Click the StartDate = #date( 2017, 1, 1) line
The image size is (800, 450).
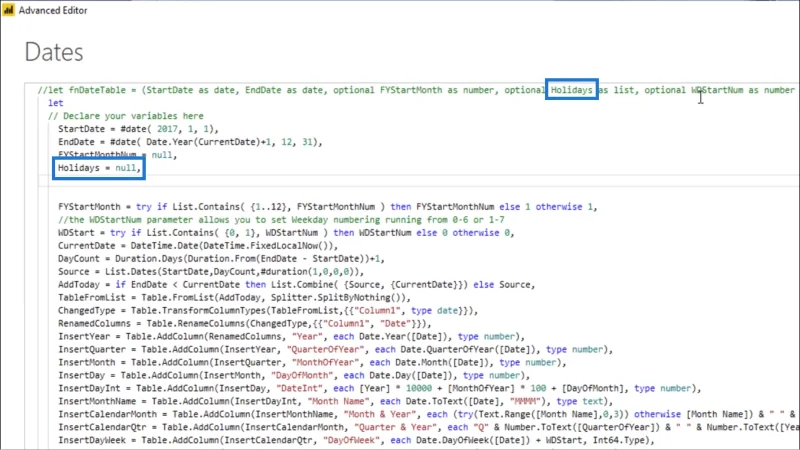click(138, 129)
